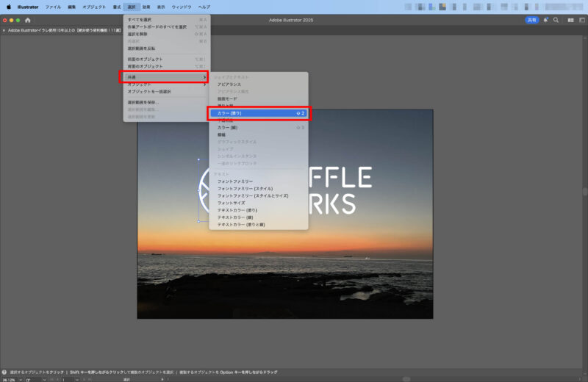Viewport: 588px width, 382px height.
Task: Click the search magnifier icon
Action: coord(556,20)
